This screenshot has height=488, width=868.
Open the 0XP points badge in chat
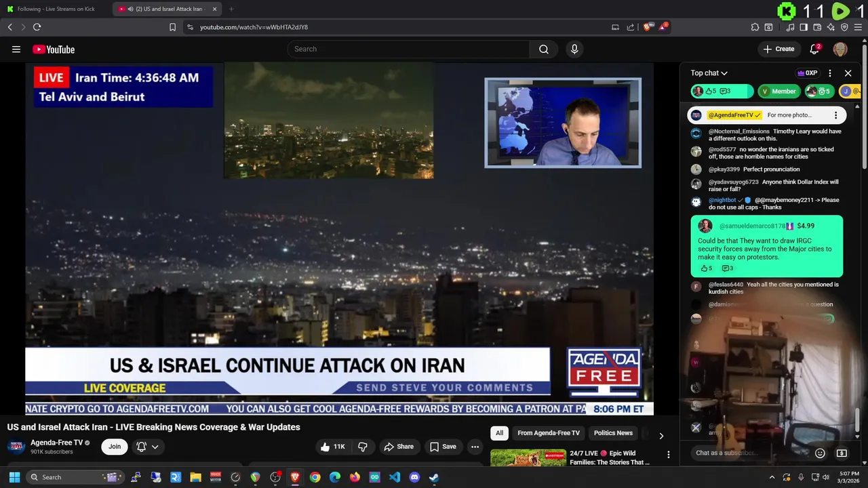(807, 73)
